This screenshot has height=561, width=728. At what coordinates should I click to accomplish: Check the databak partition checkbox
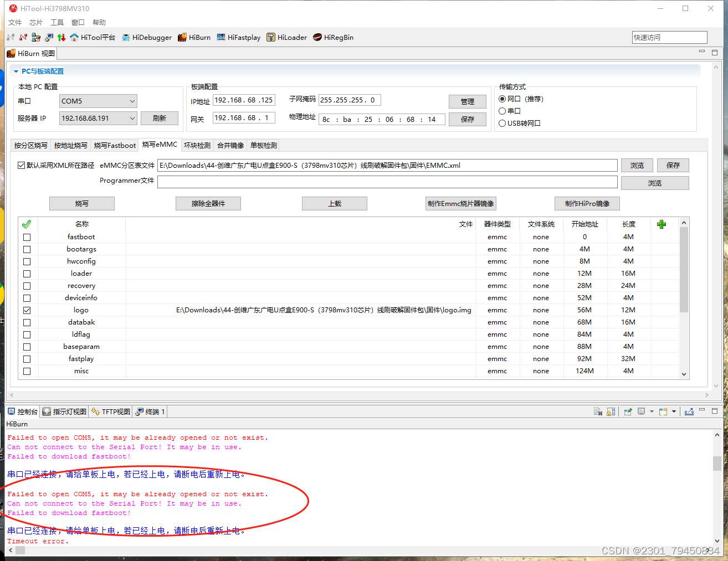(27, 322)
